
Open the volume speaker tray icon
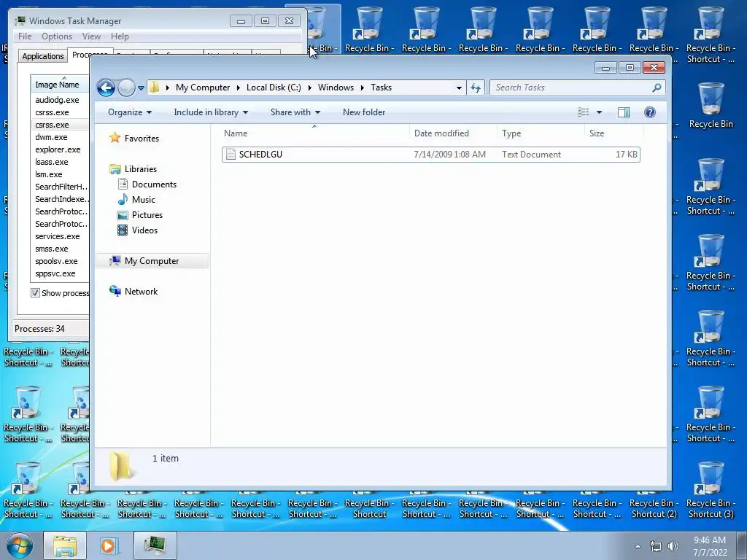[x=673, y=546]
